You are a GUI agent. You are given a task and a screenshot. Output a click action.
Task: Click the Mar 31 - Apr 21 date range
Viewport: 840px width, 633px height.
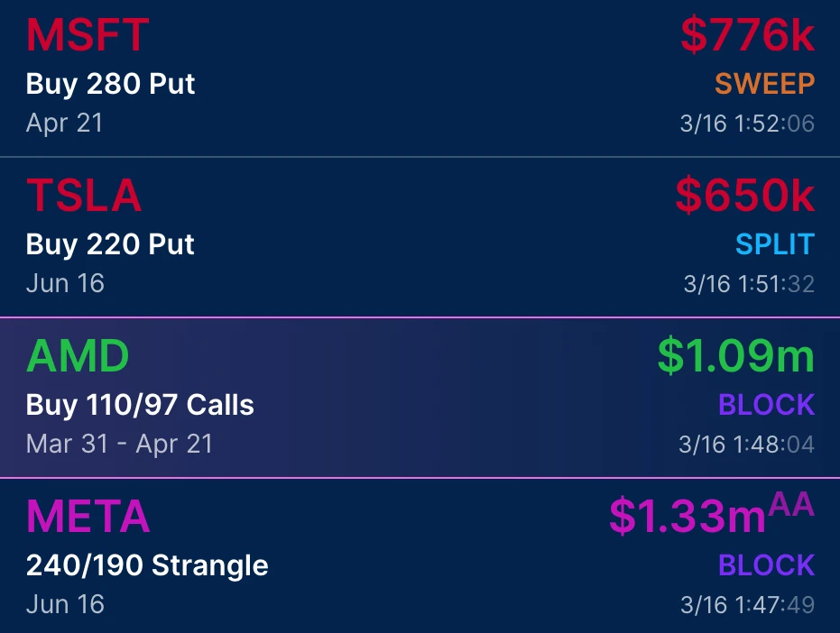tap(118, 444)
